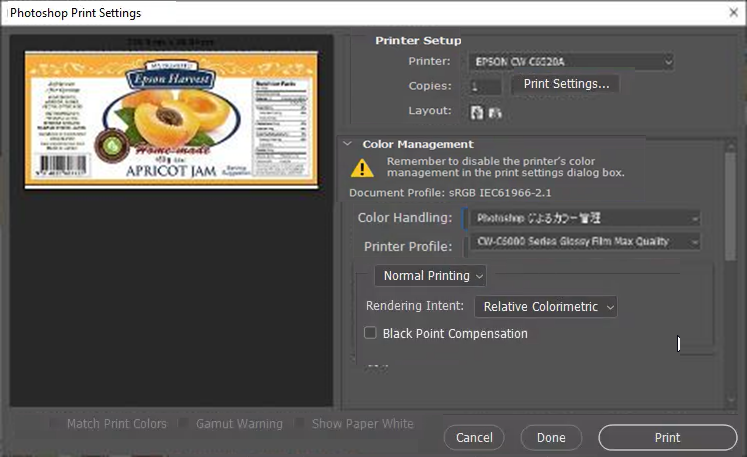Open the Color Handling dropdown

pyautogui.click(x=584, y=218)
